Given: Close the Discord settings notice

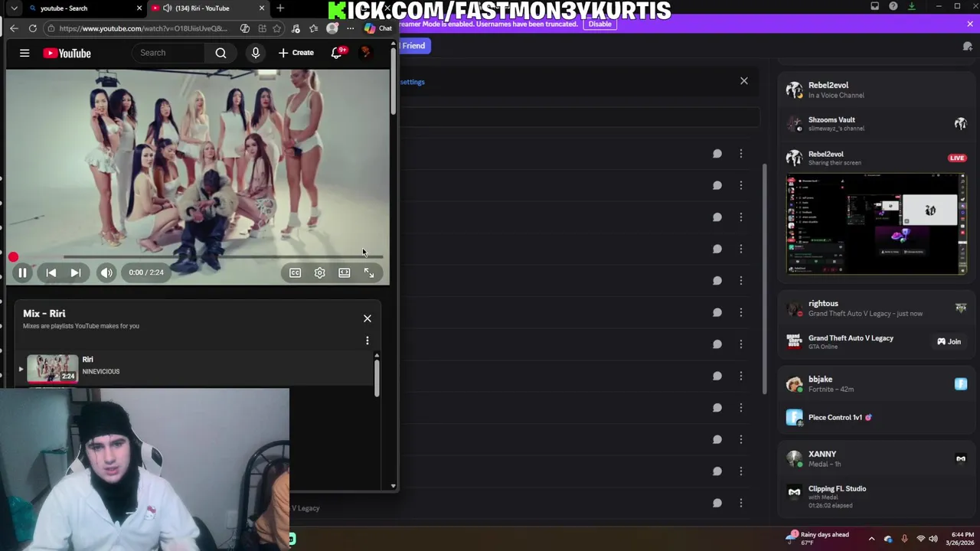Looking at the screenshot, I should point(743,80).
